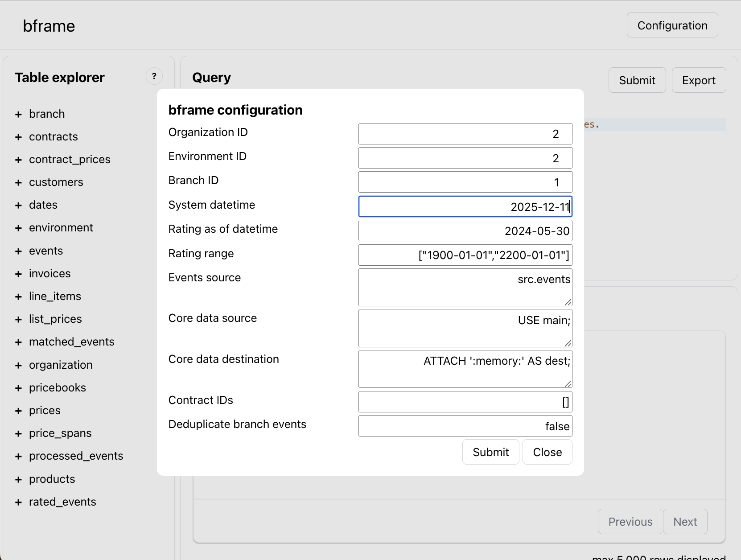Click the Table explorer help question mark icon
Screen dimensions: 741x560
154,76
